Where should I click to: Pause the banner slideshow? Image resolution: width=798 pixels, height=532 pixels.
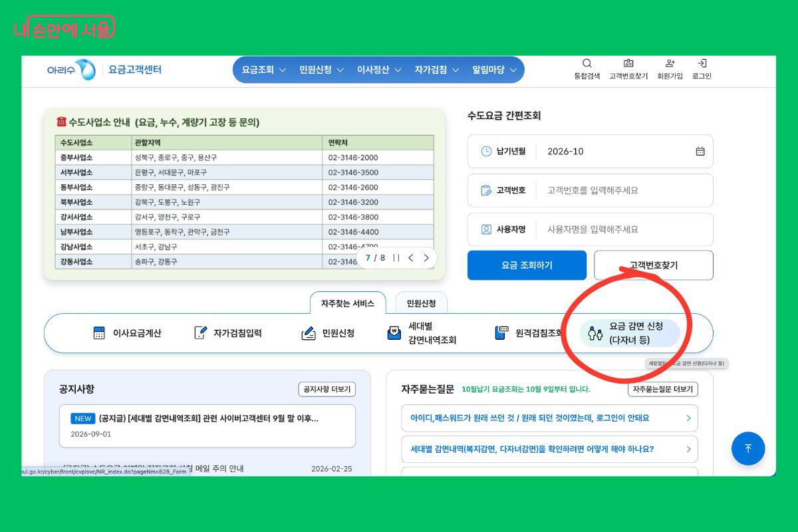pyautogui.click(x=396, y=258)
